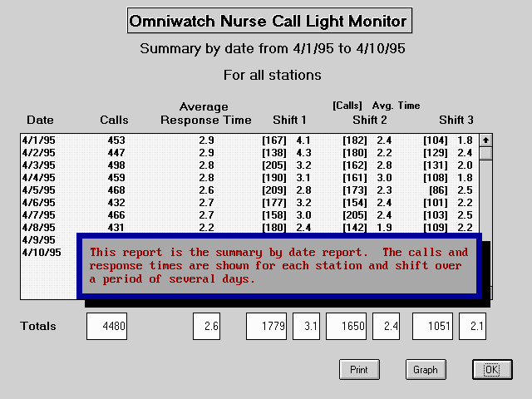The height and width of the screenshot is (399, 532).
Task: Select the 4/5/95 date row
Action: [x=249, y=190]
